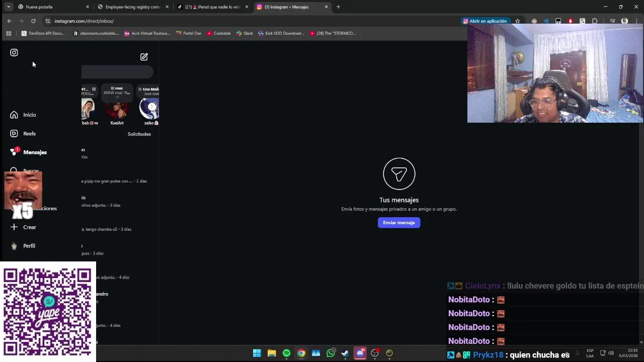This screenshot has width=644, height=362.
Task: Bookmark this page with star icon
Action: 517,21
